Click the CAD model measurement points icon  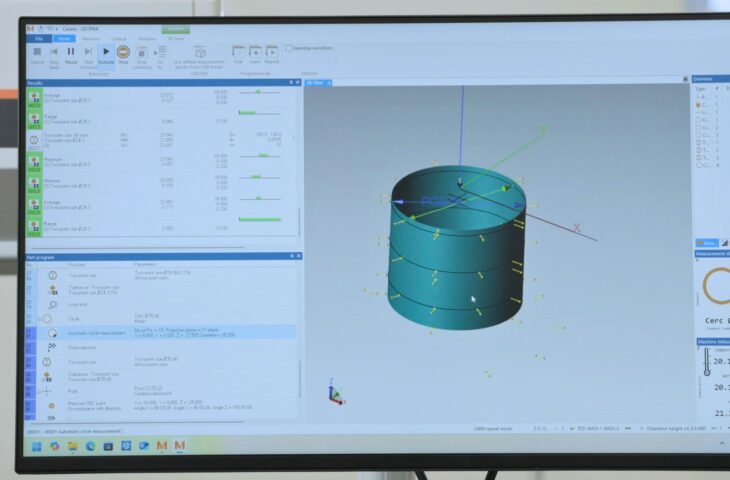(200, 53)
